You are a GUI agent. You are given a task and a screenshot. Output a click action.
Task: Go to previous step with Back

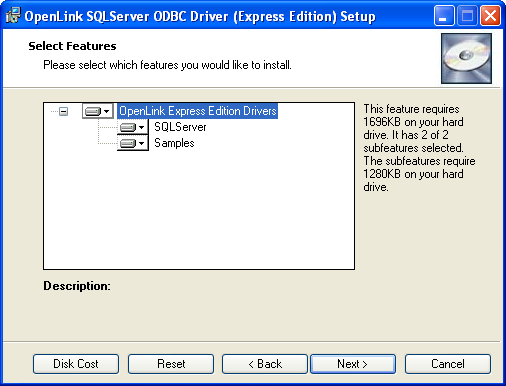tap(265, 364)
